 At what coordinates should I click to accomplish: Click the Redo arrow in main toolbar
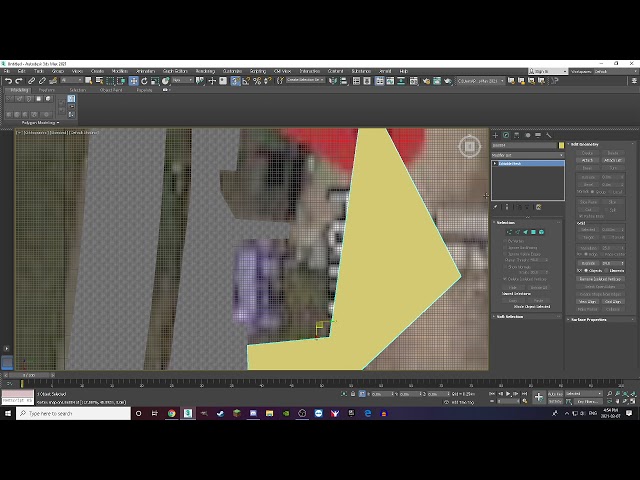coord(19,81)
